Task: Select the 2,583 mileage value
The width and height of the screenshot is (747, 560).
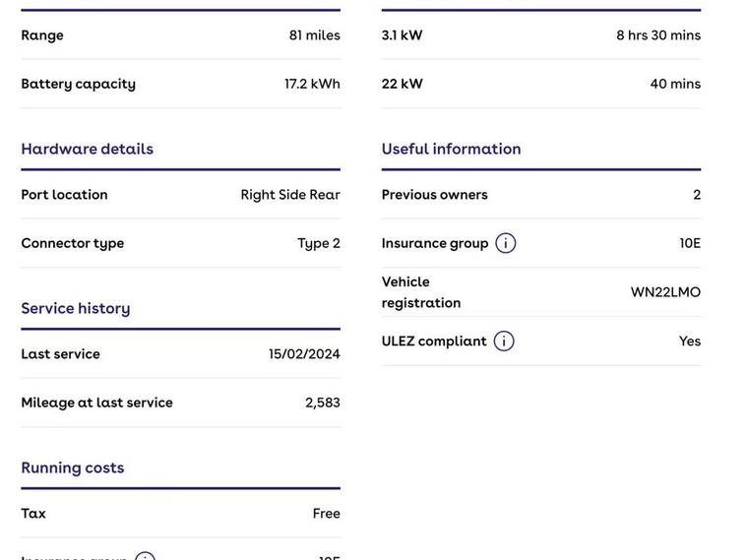Action: pyautogui.click(x=323, y=403)
